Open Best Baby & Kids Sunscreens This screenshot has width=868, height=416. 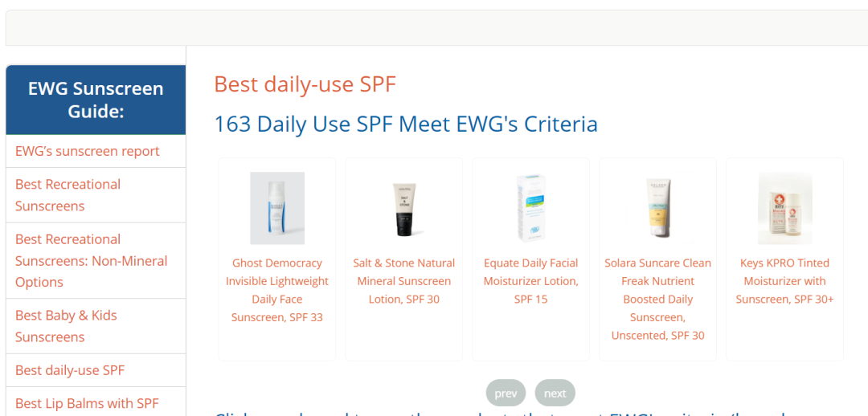coord(66,326)
